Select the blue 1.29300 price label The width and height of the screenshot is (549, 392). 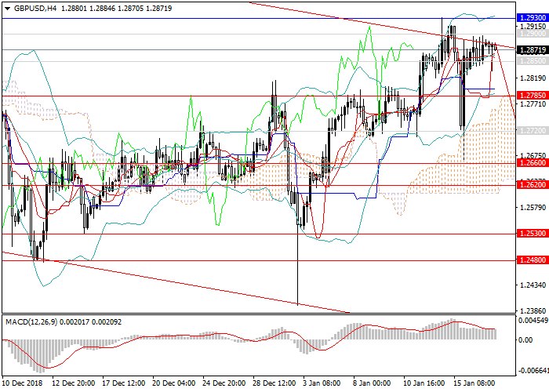[532, 16]
